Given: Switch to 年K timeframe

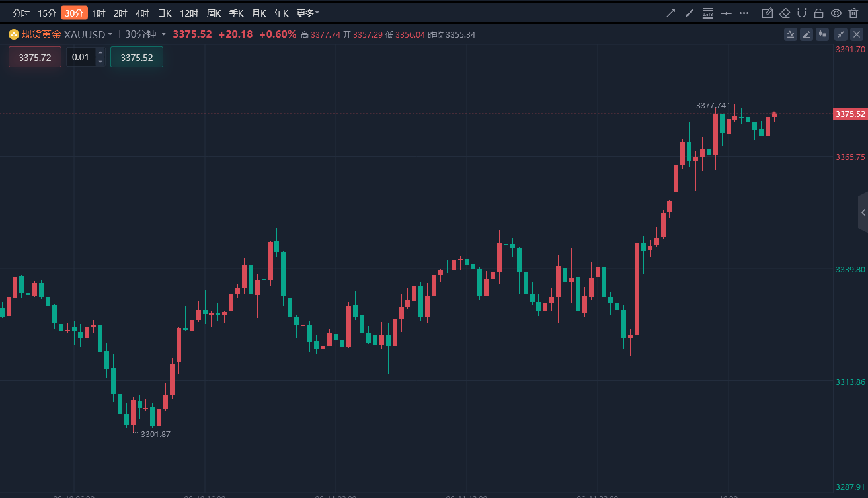Looking at the screenshot, I should 282,13.
